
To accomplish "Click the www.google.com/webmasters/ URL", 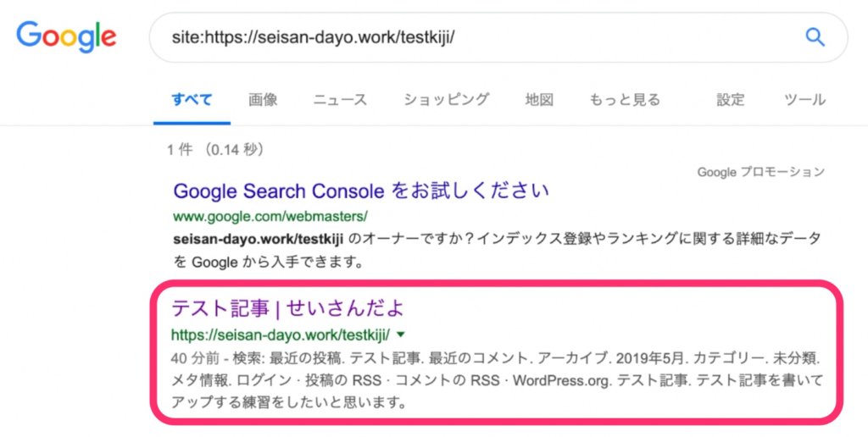I will [x=270, y=215].
